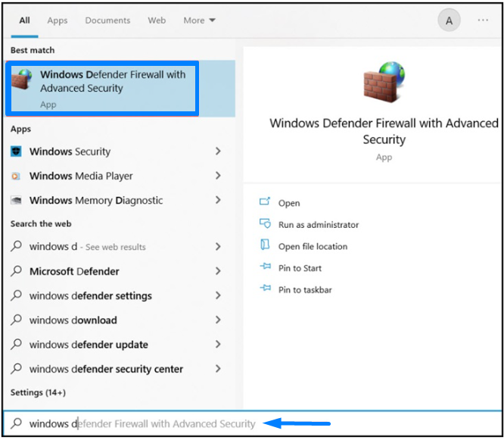Click the Windows Media Player icon
This screenshot has width=504, height=440.
pos(17,176)
